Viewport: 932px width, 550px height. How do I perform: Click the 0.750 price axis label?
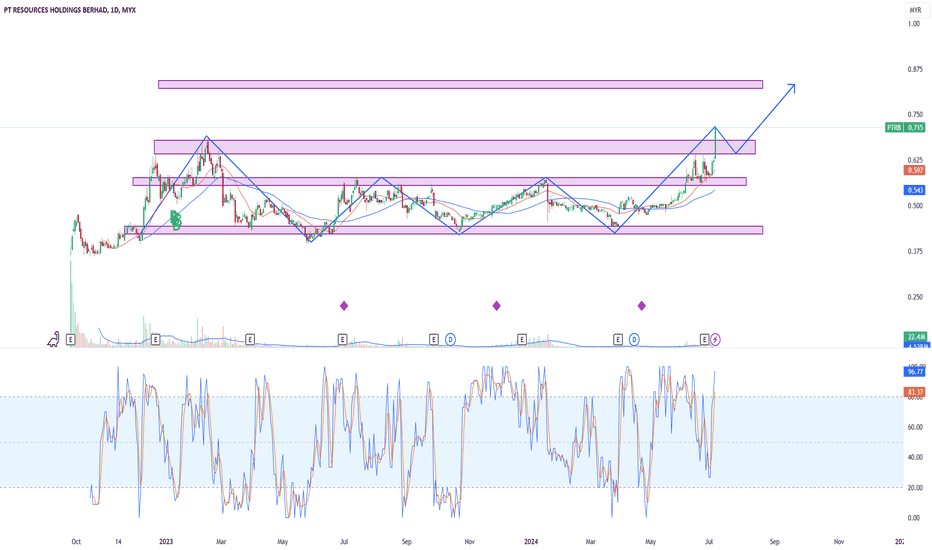[915, 115]
